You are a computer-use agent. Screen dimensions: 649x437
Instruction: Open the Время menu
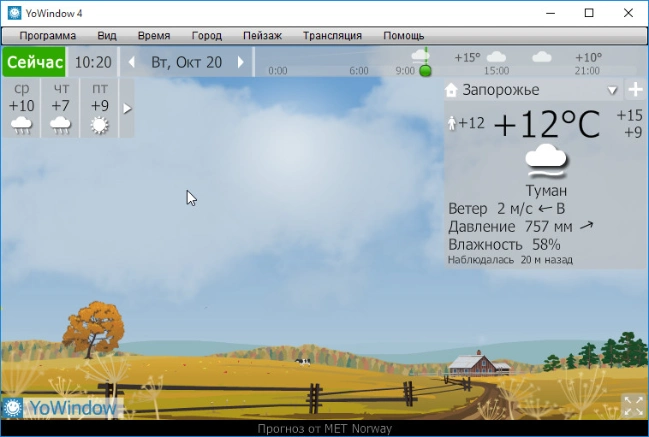[x=154, y=36]
